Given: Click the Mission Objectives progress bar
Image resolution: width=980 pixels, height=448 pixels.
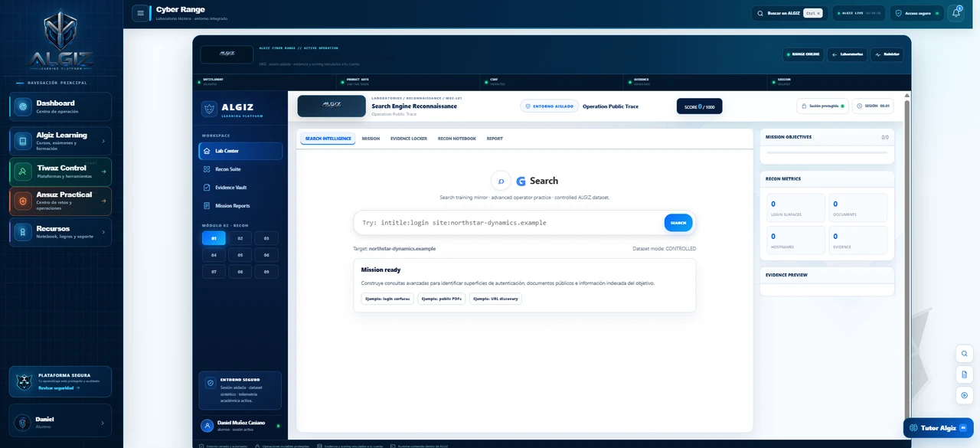Looking at the screenshot, I should click(827, 152).
